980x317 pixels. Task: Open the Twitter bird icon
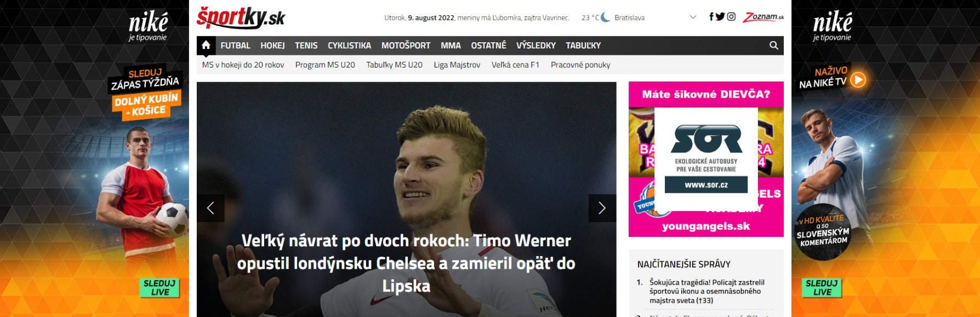click(720, 17)
